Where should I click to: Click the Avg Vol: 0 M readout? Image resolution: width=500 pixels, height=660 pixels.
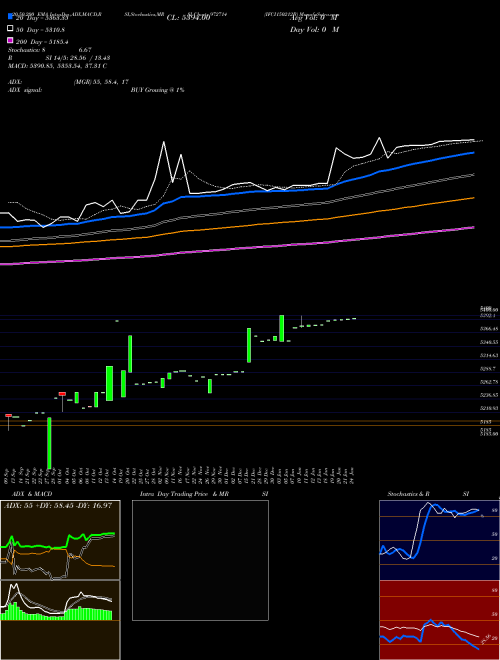(x=314, y=18)
